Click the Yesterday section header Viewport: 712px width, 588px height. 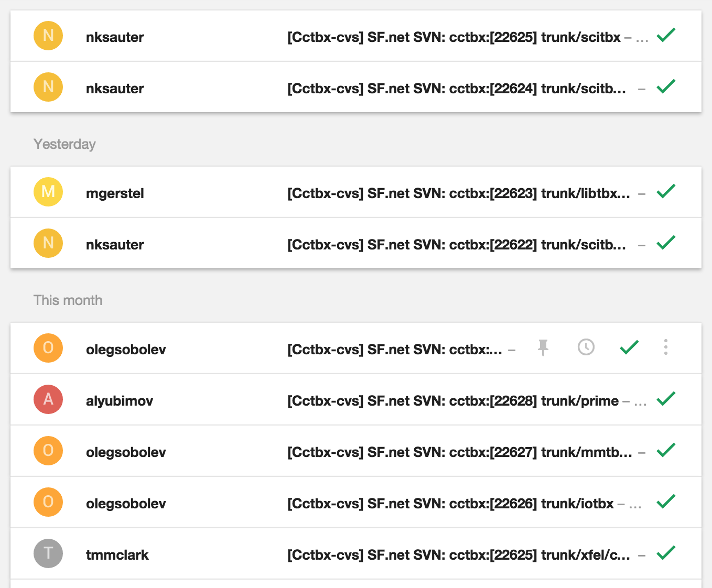click(x=64, y=144)
